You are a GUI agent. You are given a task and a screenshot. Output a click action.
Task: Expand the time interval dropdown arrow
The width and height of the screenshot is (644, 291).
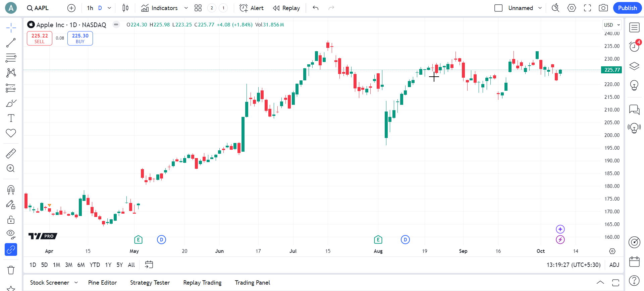(x=109, y=8)
